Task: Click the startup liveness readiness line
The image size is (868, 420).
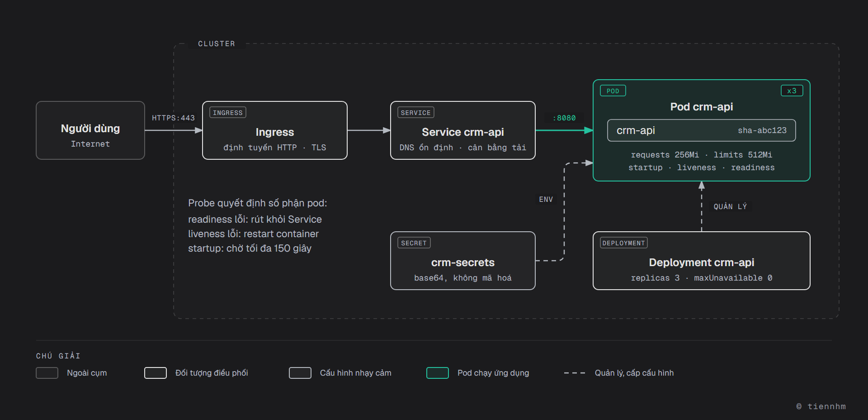Action: pyautogui.click(x=702, y=167)
